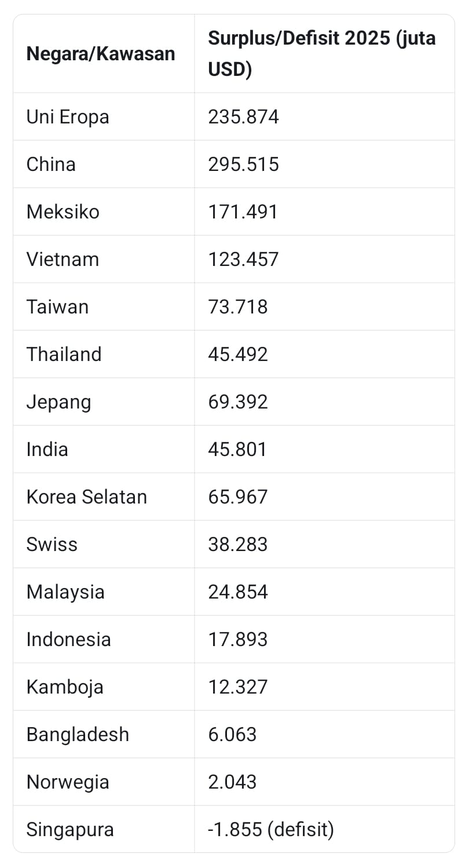Click the Korea Selatan label
The width and height of the screenshot is (469, 868).
(87, 497)
